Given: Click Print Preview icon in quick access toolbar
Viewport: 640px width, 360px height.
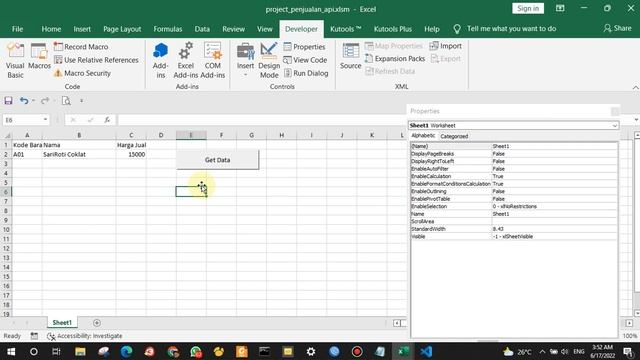Looking at the screenshot, I should coord(66,100).
